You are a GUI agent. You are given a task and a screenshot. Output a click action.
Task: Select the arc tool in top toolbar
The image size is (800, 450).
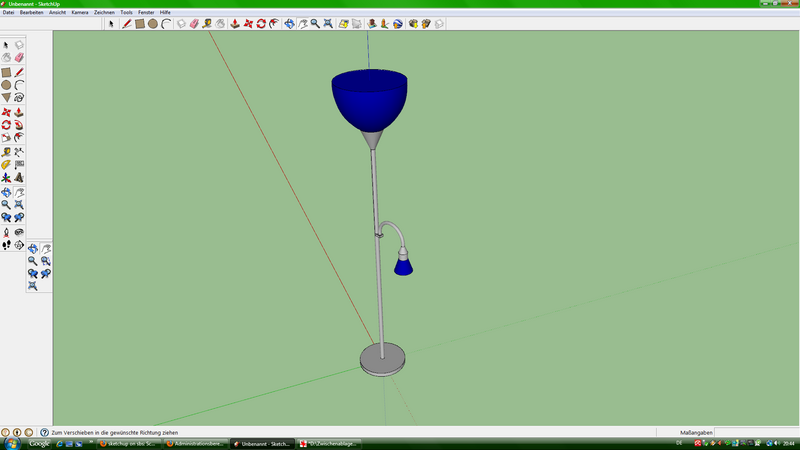click(166, 23)
